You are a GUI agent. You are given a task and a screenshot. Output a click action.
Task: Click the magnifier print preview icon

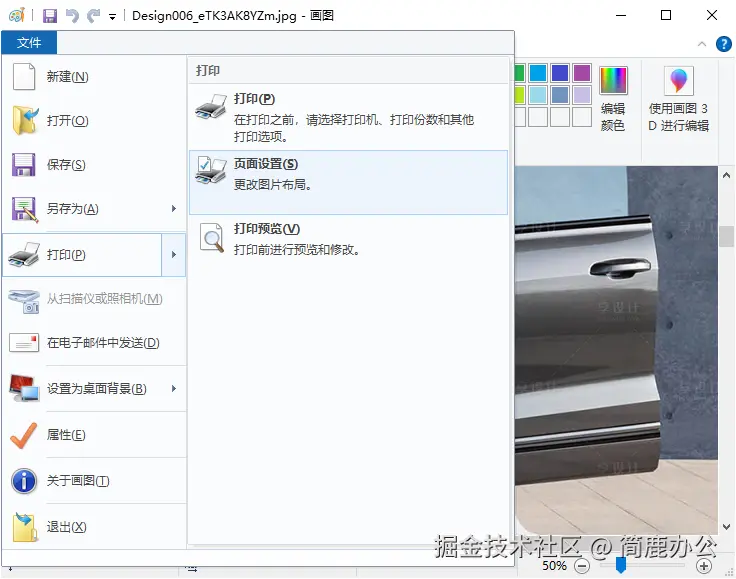click(x=212, y=237)
